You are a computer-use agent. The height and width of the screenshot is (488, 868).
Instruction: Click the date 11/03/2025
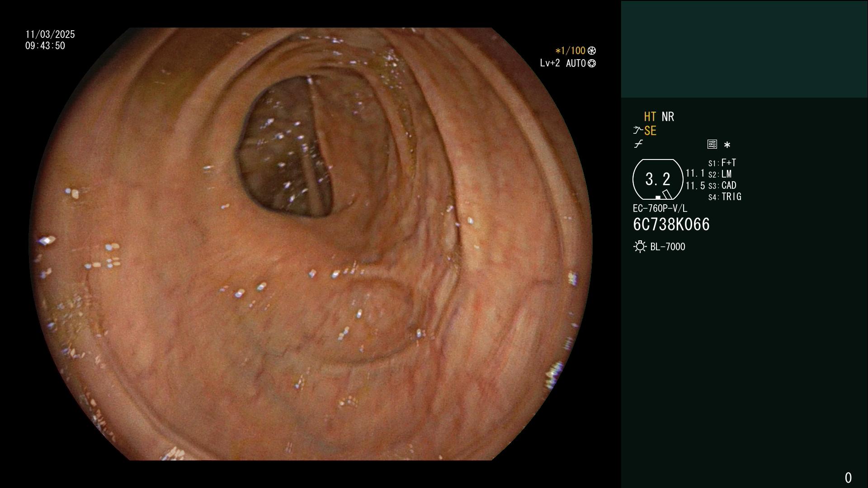(x=50, y=34)
